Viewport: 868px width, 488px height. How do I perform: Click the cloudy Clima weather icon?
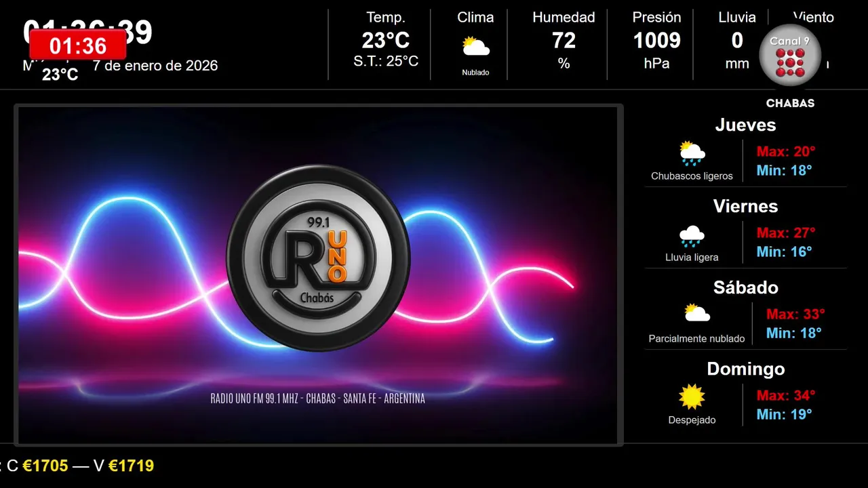(x=475, y=47)
